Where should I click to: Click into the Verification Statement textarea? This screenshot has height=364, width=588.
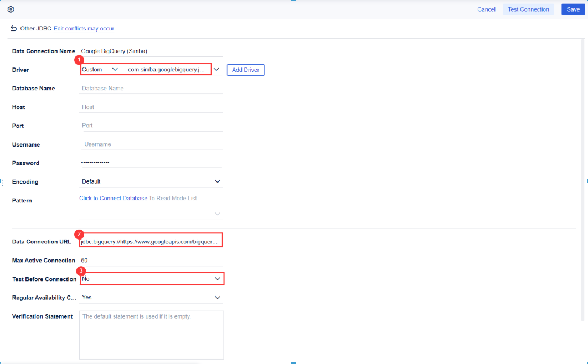(x=151, y=335)
